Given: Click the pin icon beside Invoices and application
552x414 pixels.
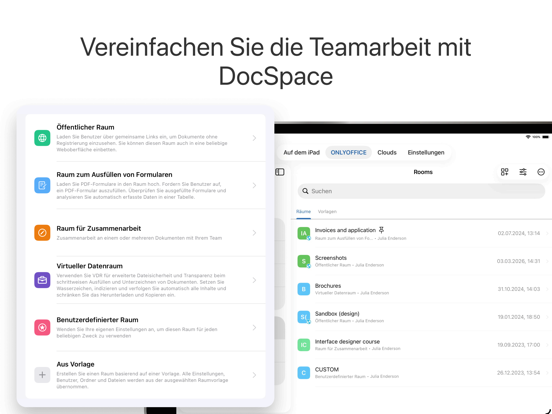Looking at the screenshot, I should coord(381,230).
